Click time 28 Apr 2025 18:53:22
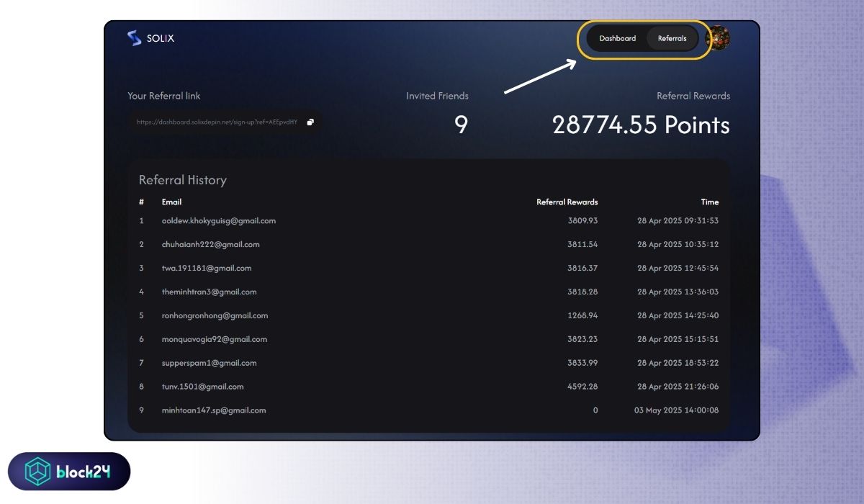Screen dimensions: 864x504 point(678,364)
